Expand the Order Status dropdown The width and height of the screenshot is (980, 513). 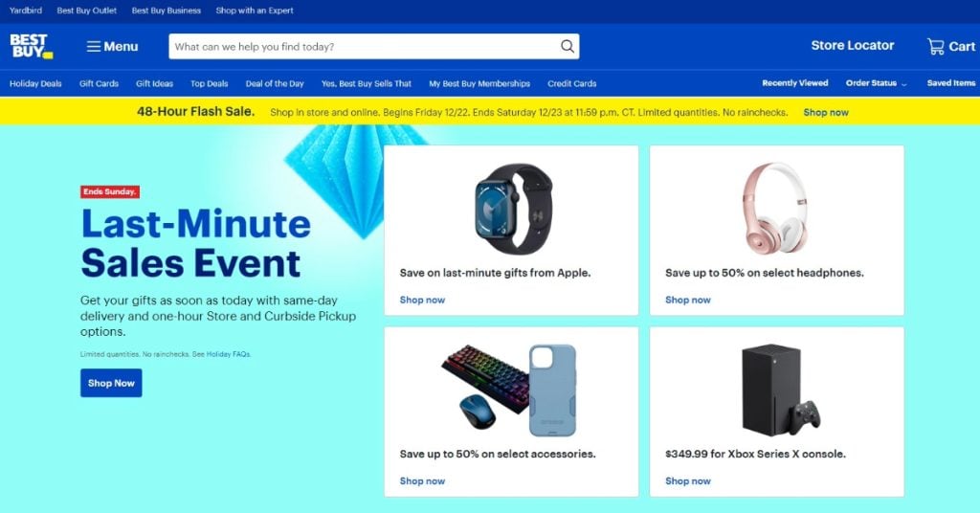point(877,83)
